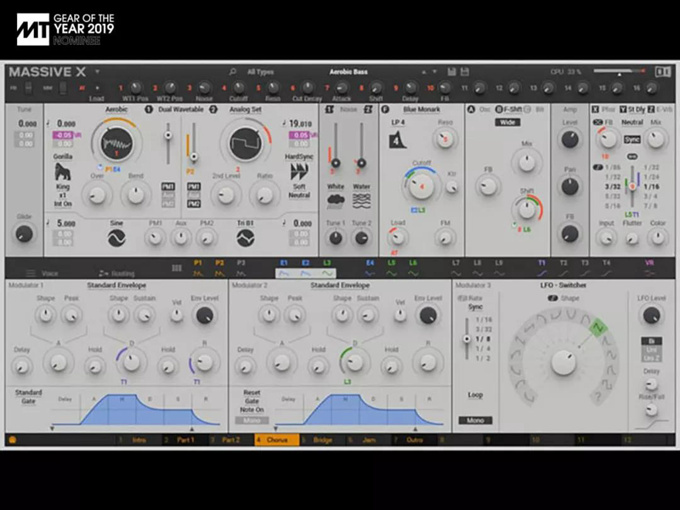680x510 pixels.
Task: Select the L3 modulator tab
Action: [x=327, y=268]
